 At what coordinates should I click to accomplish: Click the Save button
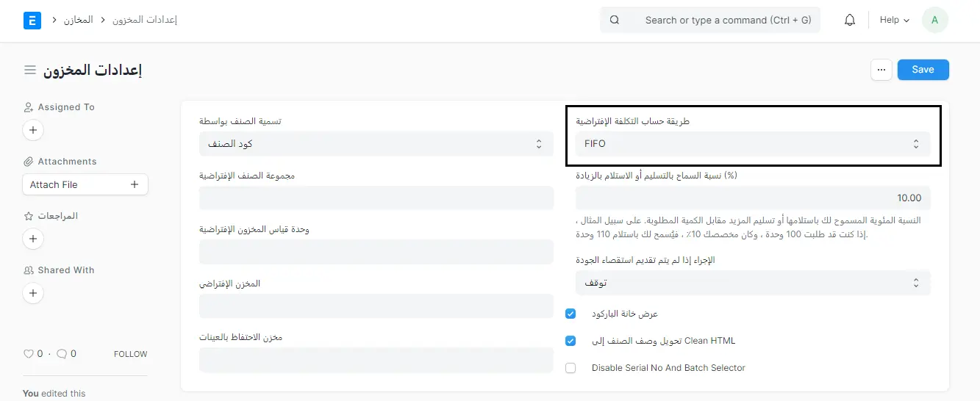pyautogui.click(x=923, y=70)
